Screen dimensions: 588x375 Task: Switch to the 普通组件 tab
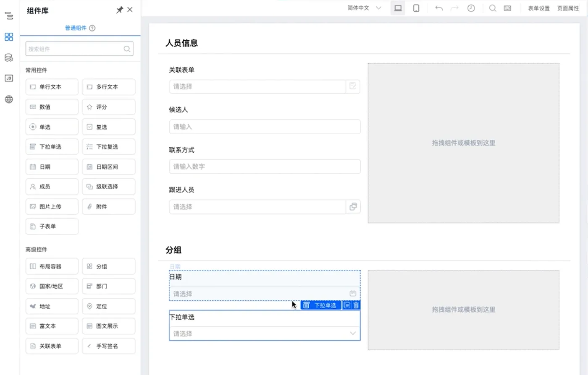(76, 28)
